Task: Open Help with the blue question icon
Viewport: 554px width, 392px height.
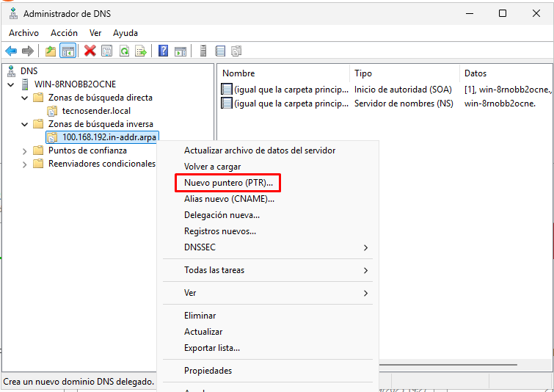Action: coord(163,51)
